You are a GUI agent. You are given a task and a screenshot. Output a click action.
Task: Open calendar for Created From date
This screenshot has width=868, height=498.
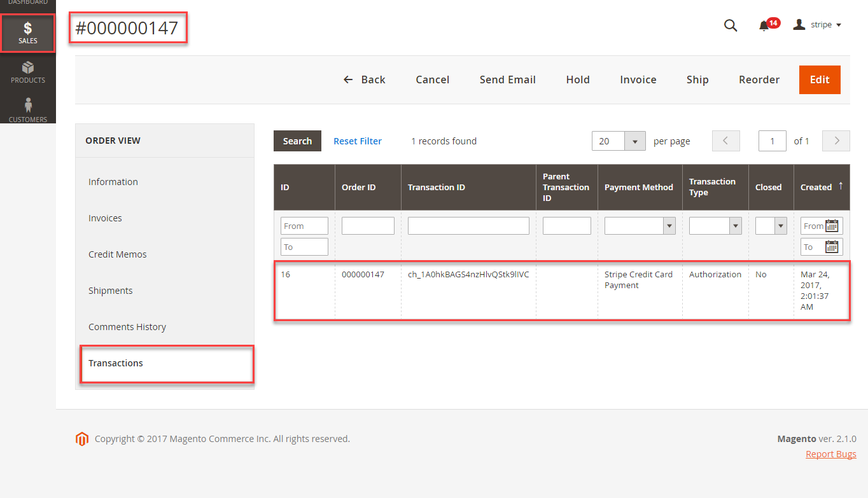832,226
